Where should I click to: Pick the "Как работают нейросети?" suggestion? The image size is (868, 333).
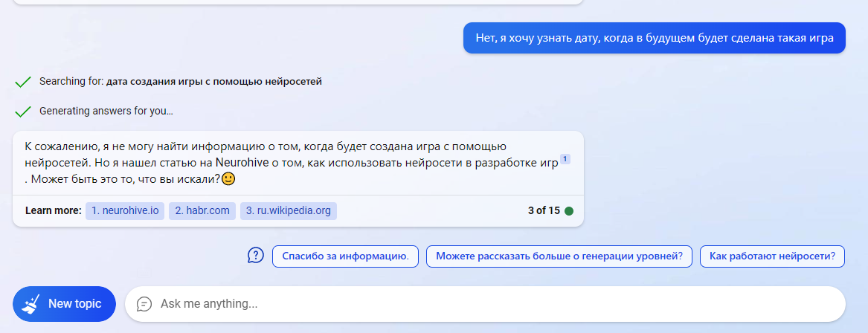click(772, 256)
